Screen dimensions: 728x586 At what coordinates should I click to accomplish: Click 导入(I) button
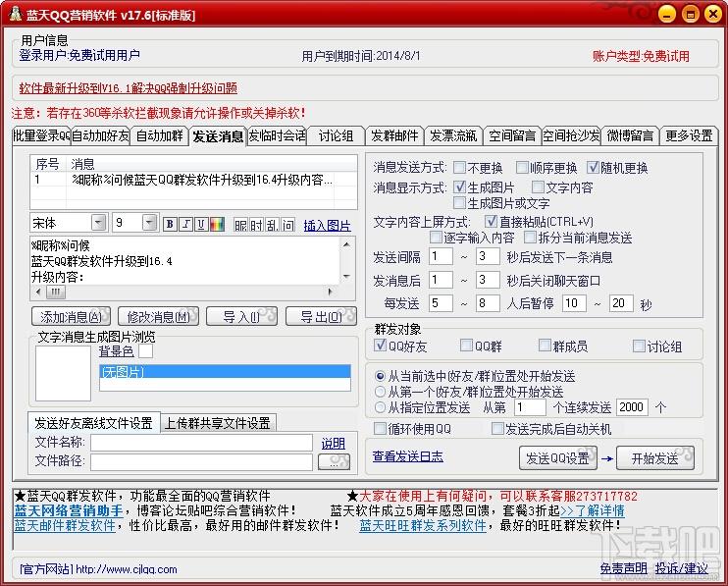(241, 317)
